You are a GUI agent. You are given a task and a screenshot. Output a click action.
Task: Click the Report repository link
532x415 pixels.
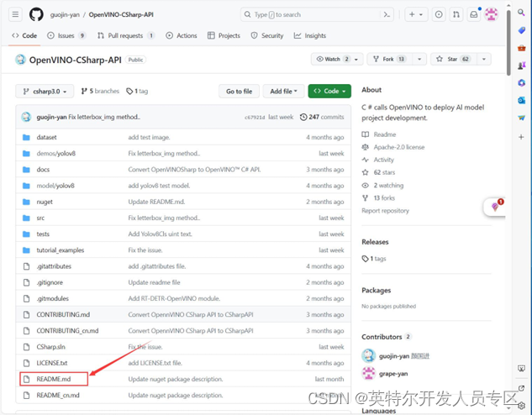tap(386, 211)
